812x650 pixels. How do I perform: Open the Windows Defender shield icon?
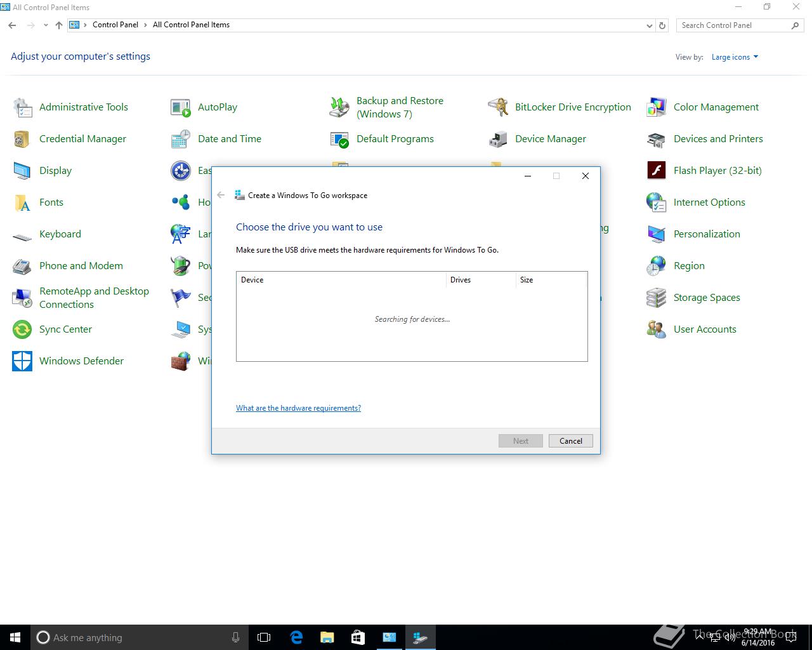[22, 361]
